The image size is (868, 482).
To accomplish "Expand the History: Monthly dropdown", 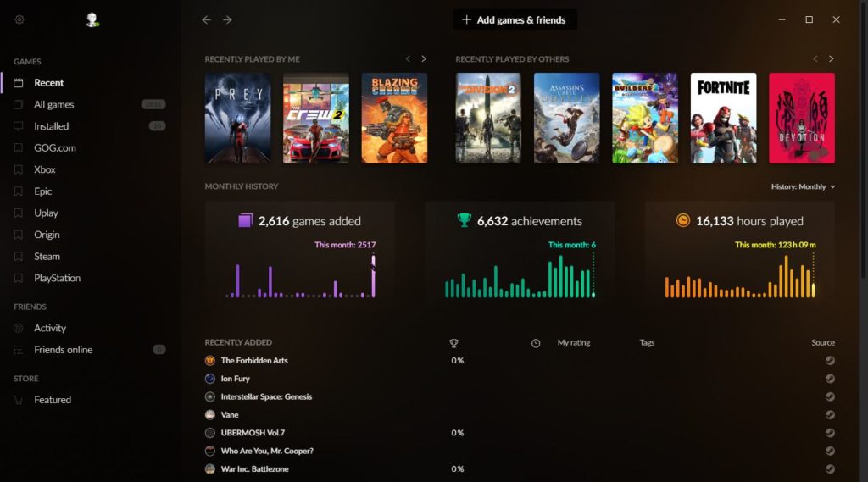I will pyautogui.click(x=803, y=186).
